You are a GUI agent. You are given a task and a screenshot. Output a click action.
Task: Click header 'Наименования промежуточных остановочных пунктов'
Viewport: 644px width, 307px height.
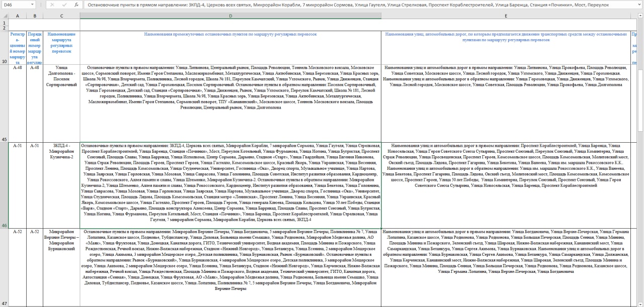[230, 48]
